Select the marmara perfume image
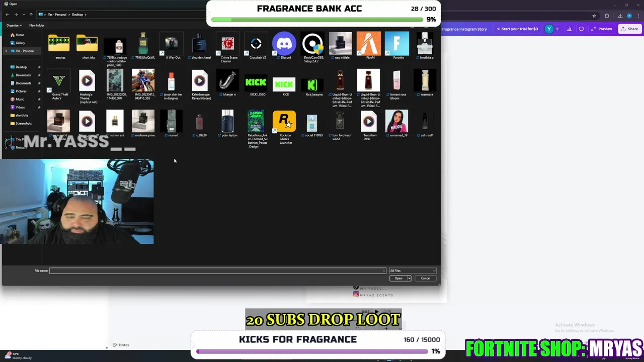The height and width of the screenshot is (362, 644). pos(426,84)
